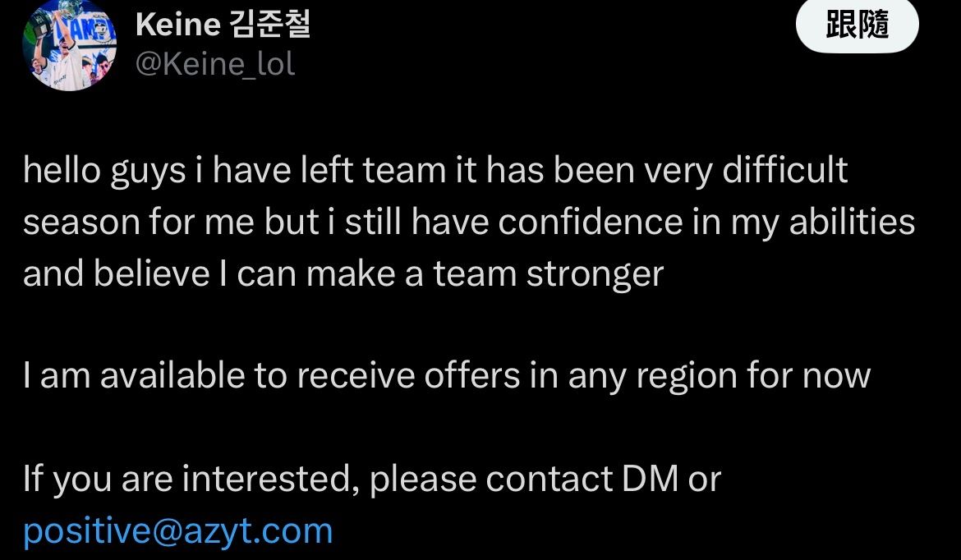
Task: Open Keine's profile avatar picture
Action: (70, 45)
